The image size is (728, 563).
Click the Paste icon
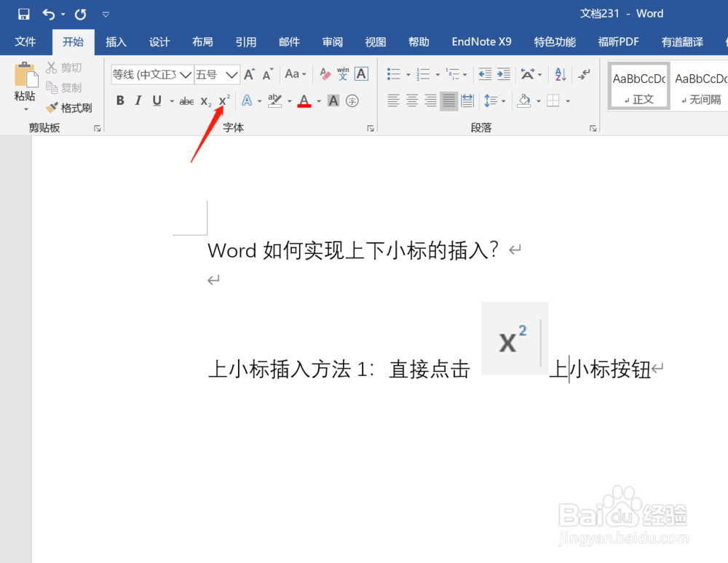[x=25, y=76]
